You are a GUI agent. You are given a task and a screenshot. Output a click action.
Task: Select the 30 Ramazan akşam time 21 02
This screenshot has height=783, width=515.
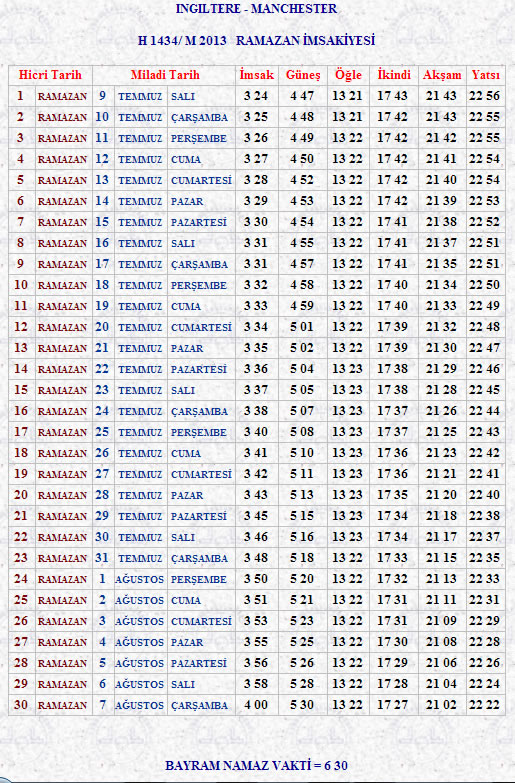point(441,705)
